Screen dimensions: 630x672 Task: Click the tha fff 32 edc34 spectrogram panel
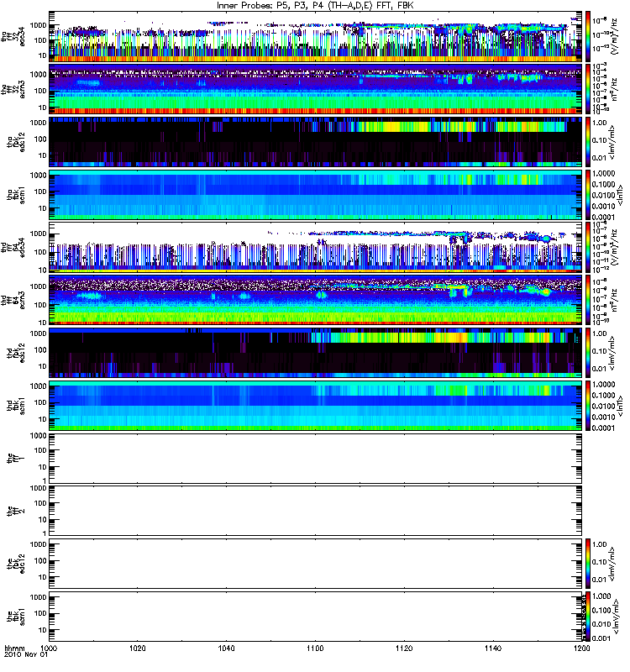point(316,36)
